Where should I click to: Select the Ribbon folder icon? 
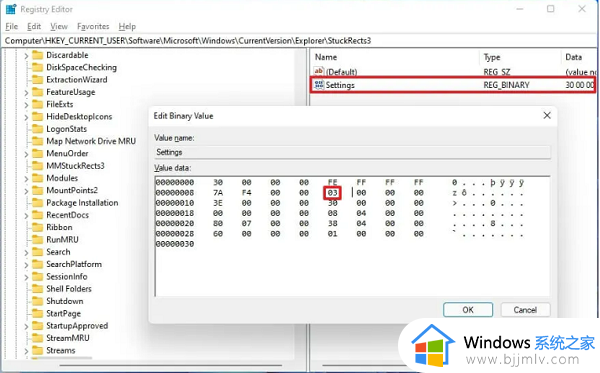click(x=38, y=227)
